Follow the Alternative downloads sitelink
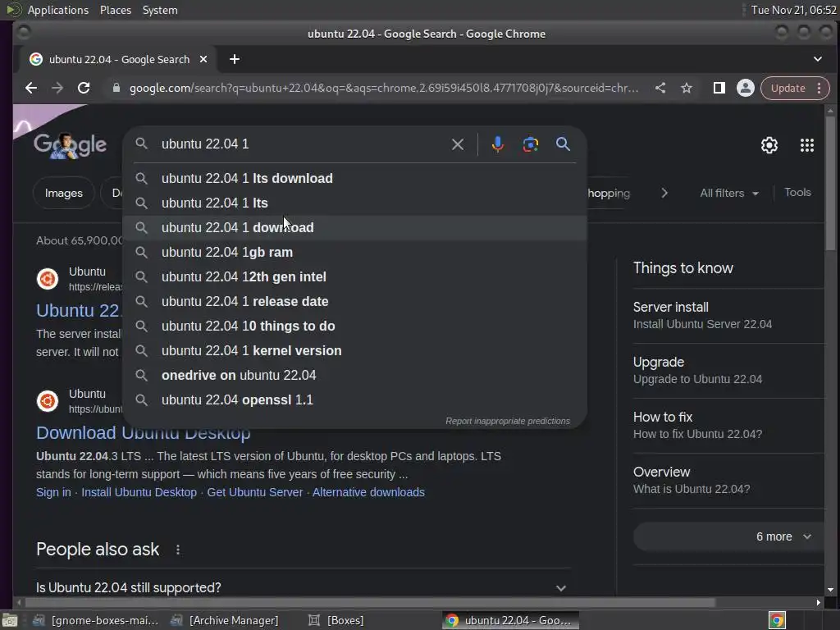This screenshot has width=840, height=630. coord(368,492)
